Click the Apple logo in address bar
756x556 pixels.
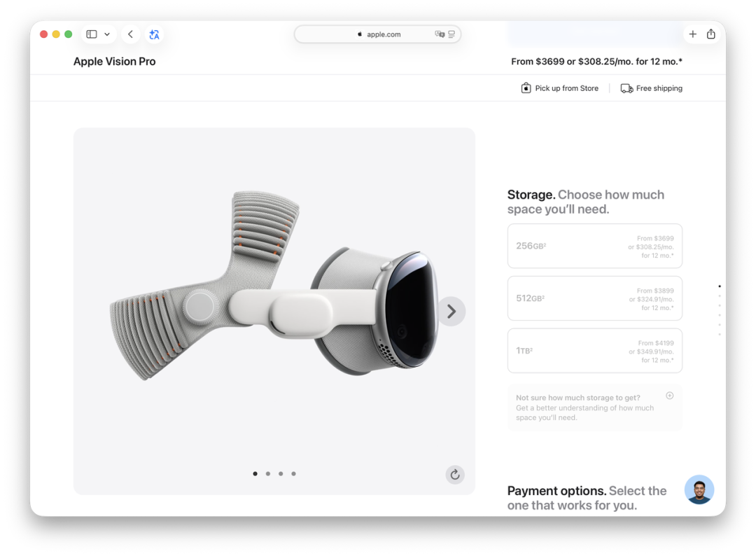(x=360, y=34)
